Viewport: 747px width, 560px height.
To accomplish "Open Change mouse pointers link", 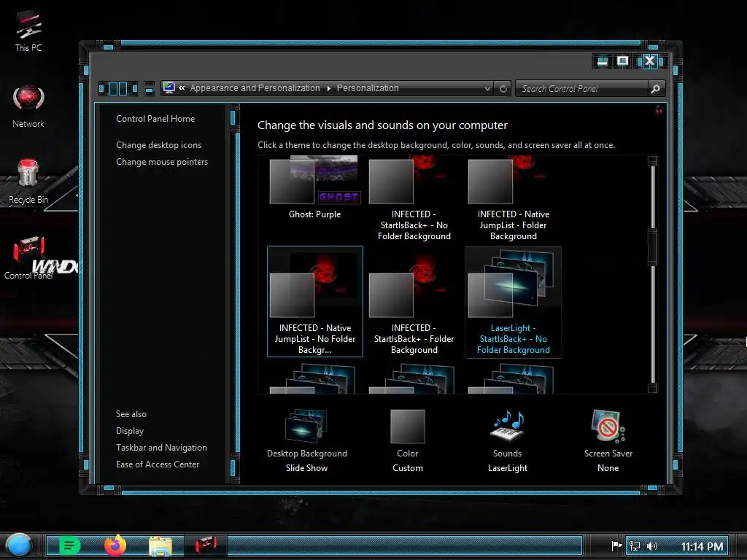I will point(162,162).
